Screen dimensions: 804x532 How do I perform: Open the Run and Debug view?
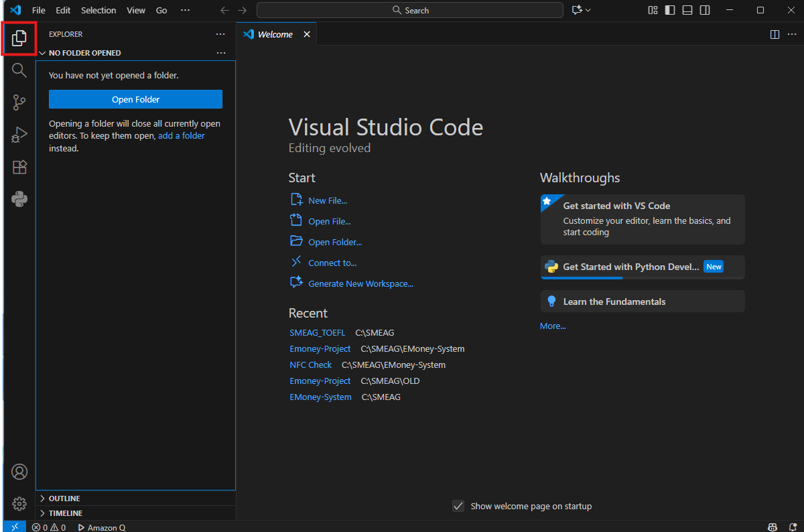(x=19, y=135)
